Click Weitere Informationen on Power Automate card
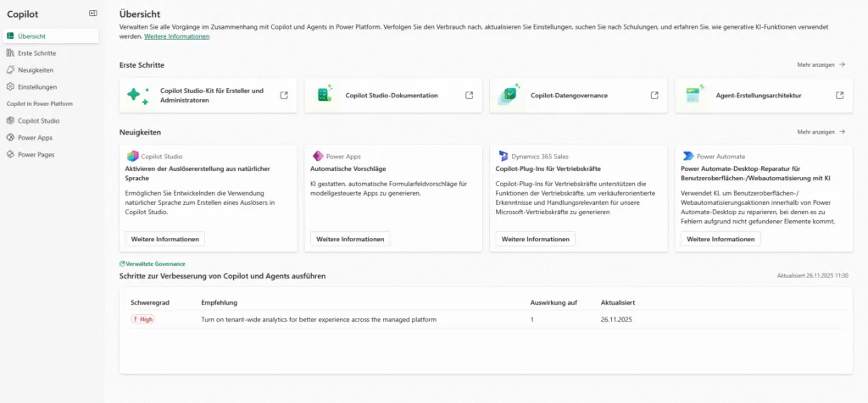Screen dimensions: 868x403 [721, 239]
